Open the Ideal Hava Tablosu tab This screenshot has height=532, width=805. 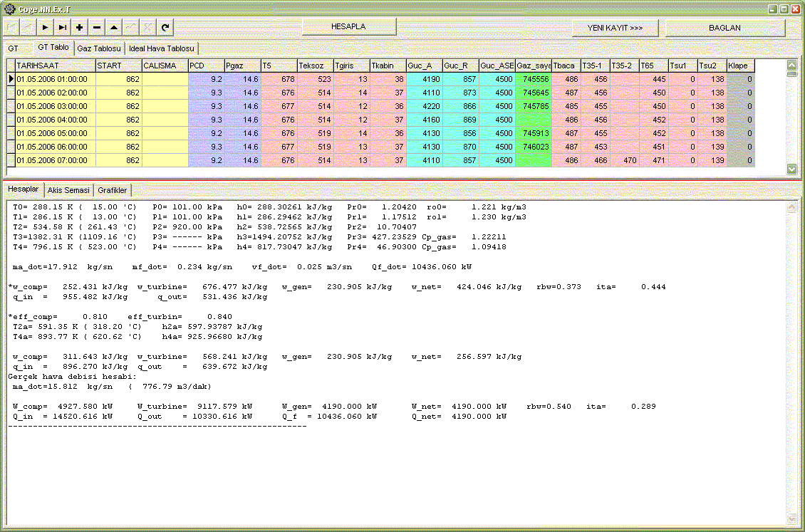(x=162, y=48)
